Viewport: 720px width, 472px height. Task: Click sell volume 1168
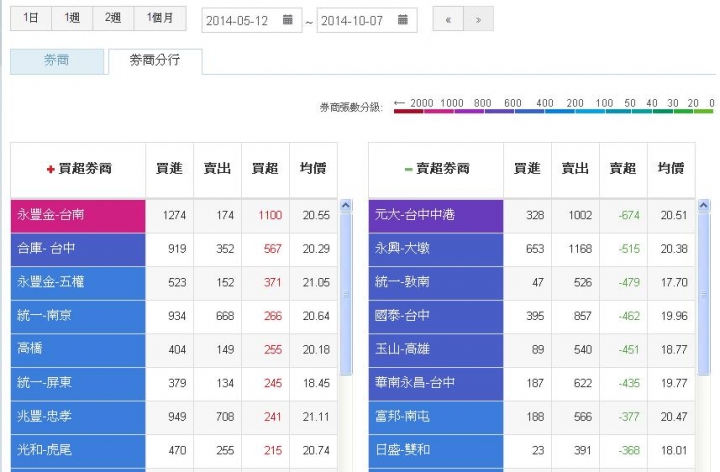(x=580, y=249)
